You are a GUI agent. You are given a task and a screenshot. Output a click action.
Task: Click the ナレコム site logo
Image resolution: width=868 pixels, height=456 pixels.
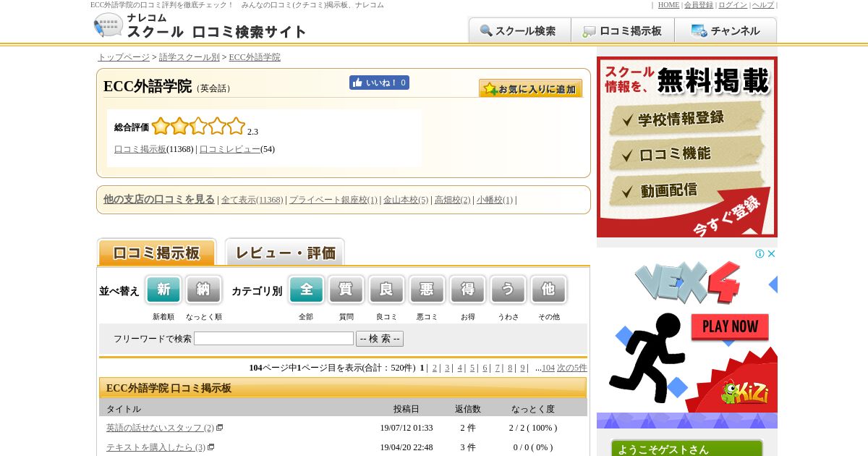click(x=200, y=26)
